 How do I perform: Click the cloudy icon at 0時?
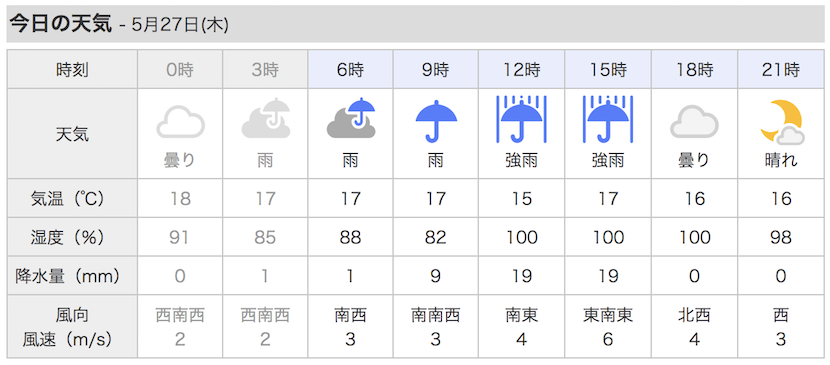[x=180, y=122]
